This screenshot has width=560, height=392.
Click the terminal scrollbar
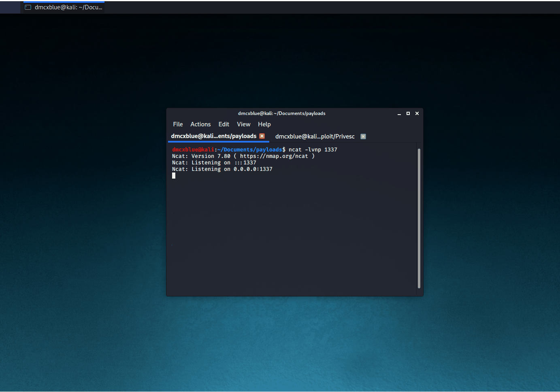[x=419, y=219]
